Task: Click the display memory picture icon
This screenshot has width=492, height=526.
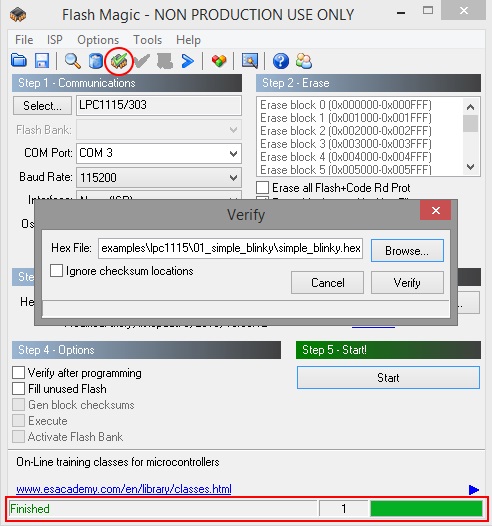Action: point(250,61)
